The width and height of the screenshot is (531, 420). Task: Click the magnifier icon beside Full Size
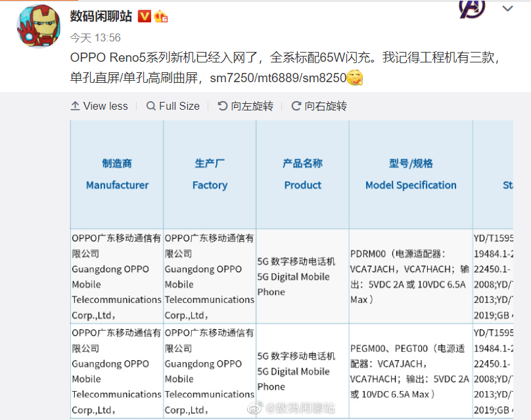(x=150, y=106)
